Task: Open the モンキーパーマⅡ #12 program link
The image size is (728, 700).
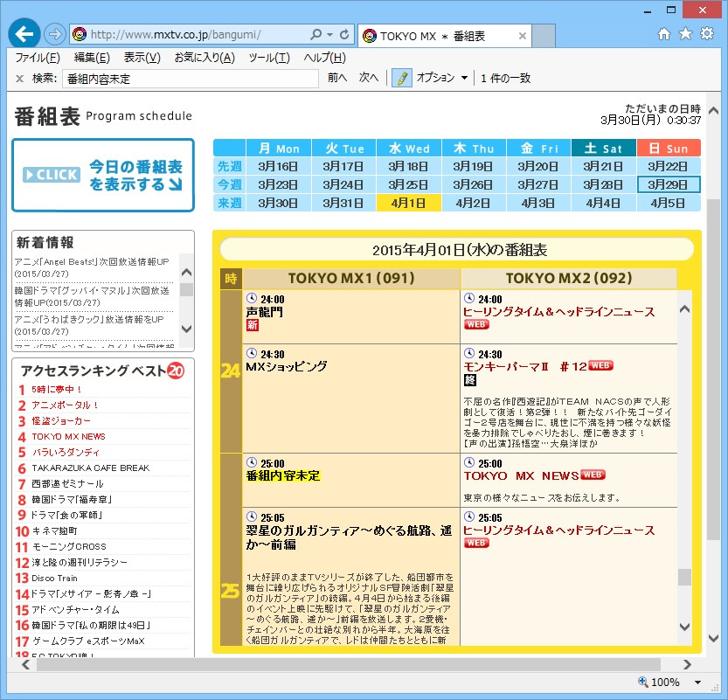Action: [x=525, y=367]
